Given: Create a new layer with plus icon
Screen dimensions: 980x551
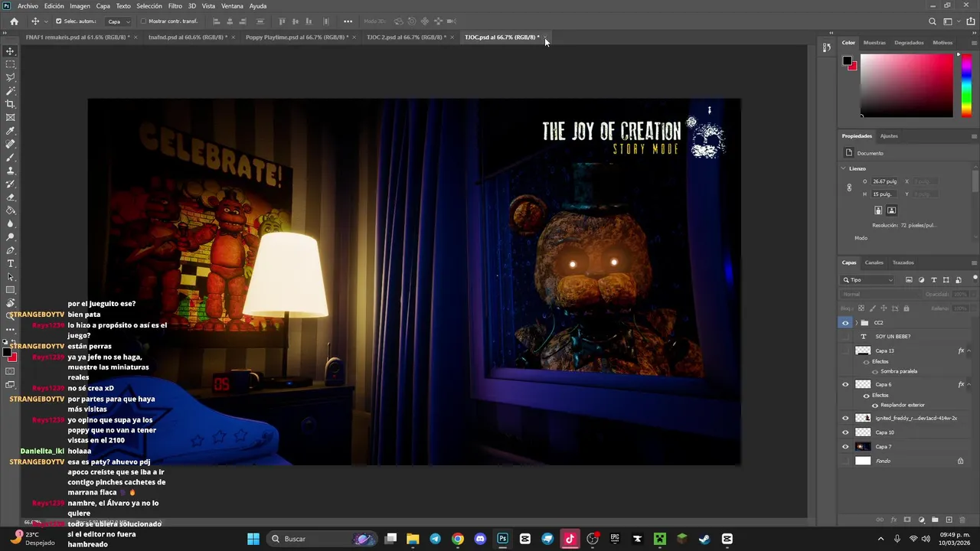Looking at the screenshot, I should [x=949, y=520].
